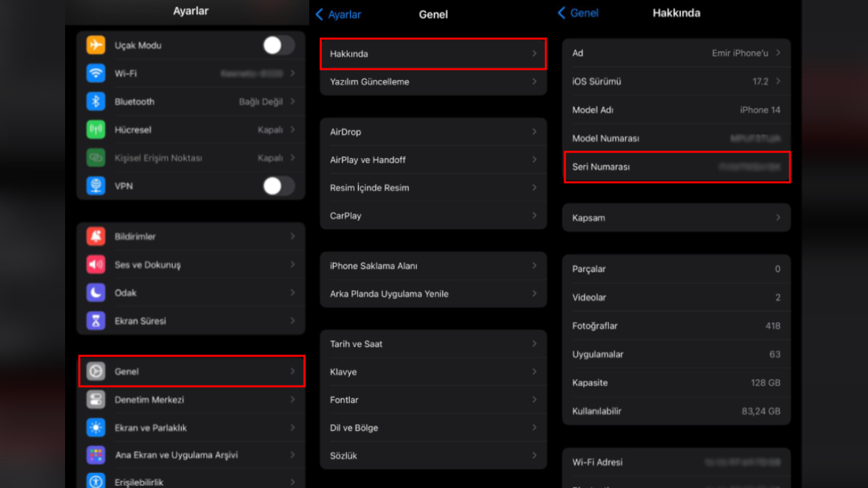Viewport: 868px width, 488px height.
Task: Open the Bildirimler row chevron
Action: click(292, 237)
